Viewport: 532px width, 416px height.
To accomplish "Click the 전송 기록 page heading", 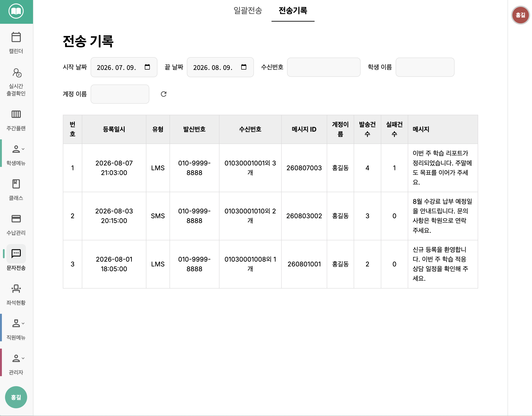I will (88, 41).
